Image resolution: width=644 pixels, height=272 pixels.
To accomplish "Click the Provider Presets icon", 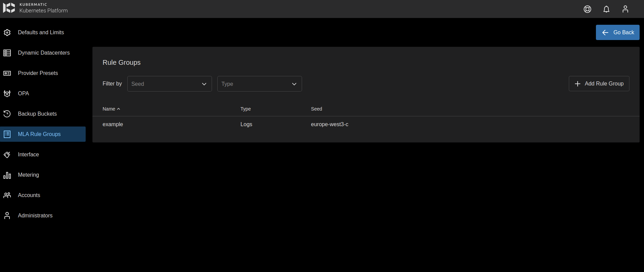I will 7,73.
